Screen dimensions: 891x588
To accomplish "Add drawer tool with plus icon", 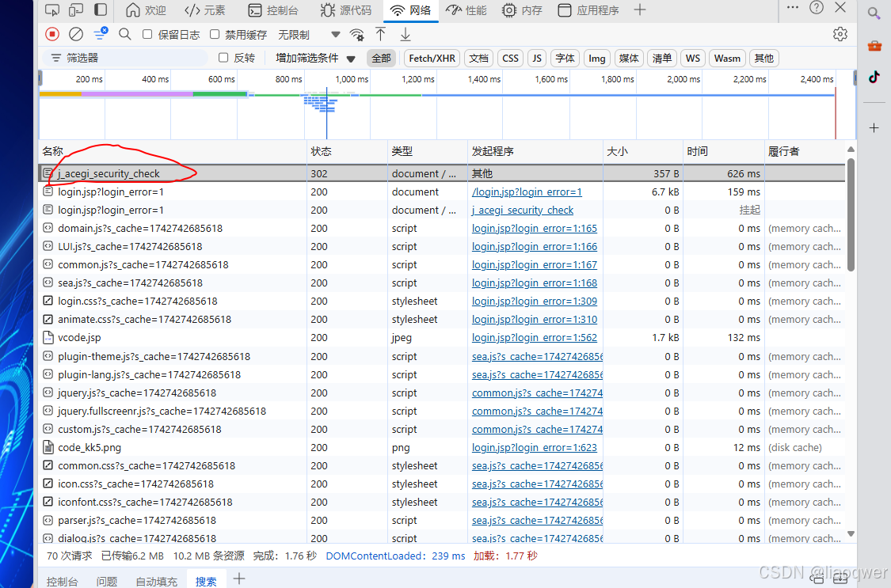I will [239, 579].
